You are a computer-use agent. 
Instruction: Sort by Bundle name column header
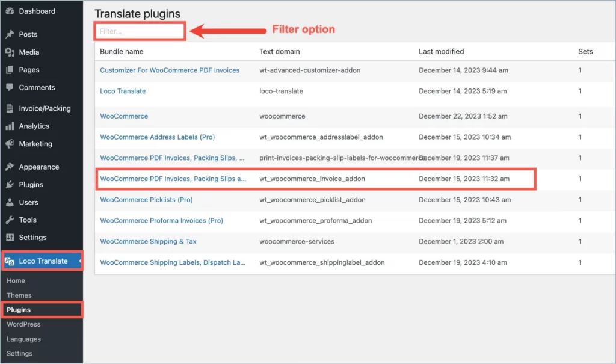pos(122,52)
